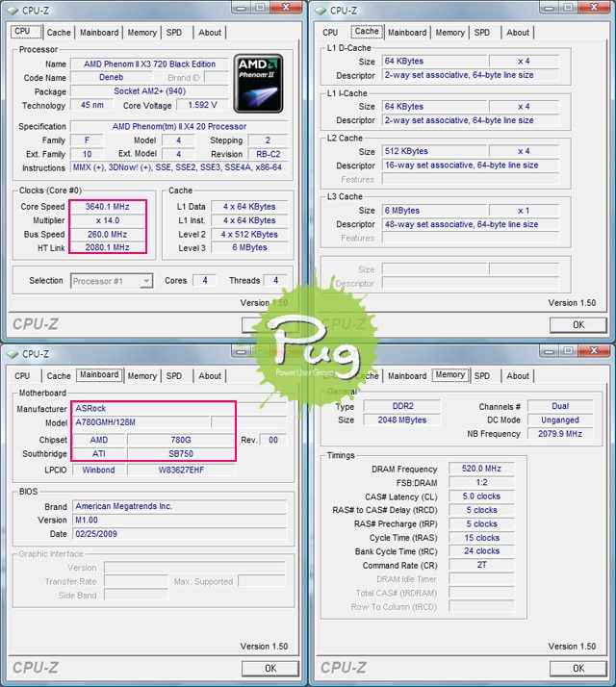616x687 pixels.
Task: Click the CPU-Z title icon in the ASRock motherboard window
Action: coord(13,353)
